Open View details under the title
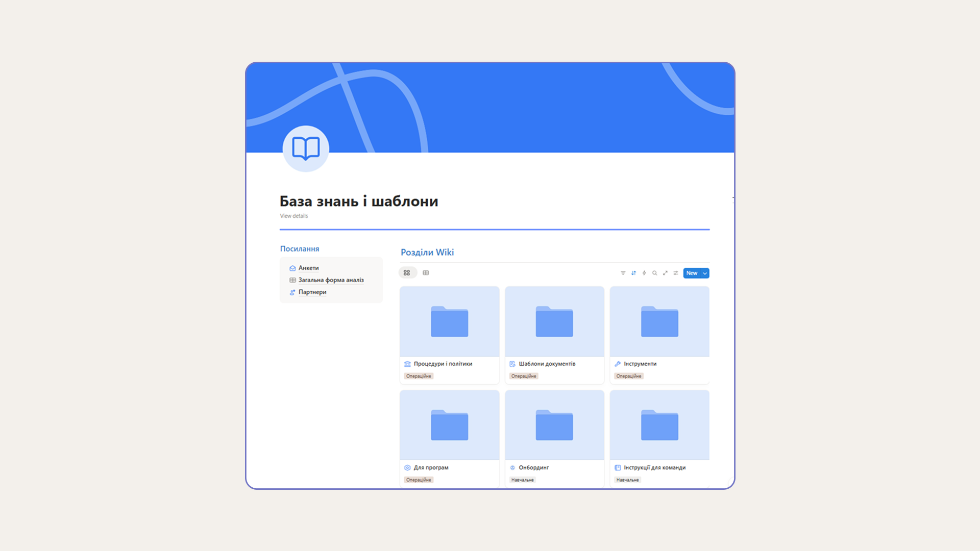 293,216
